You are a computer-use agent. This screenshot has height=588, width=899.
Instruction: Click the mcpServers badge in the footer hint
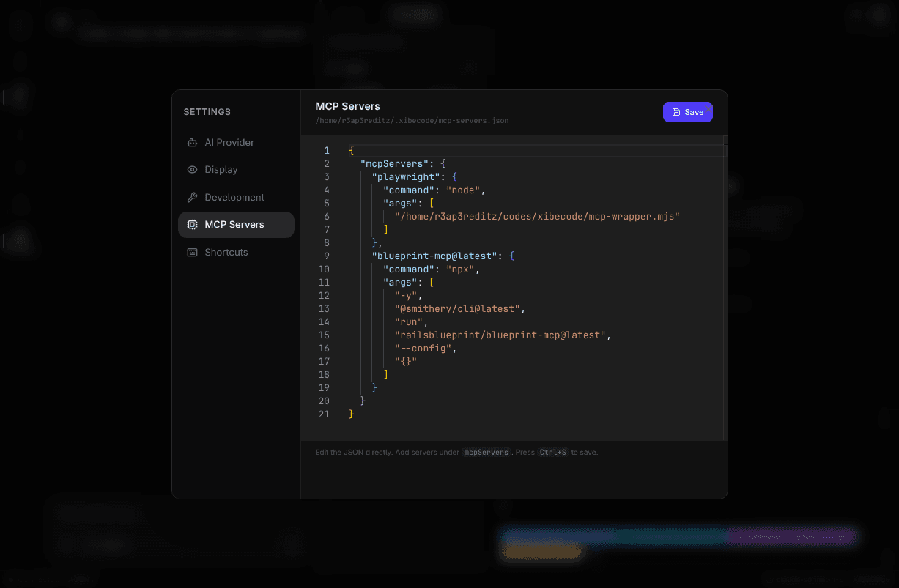point(486,452)
